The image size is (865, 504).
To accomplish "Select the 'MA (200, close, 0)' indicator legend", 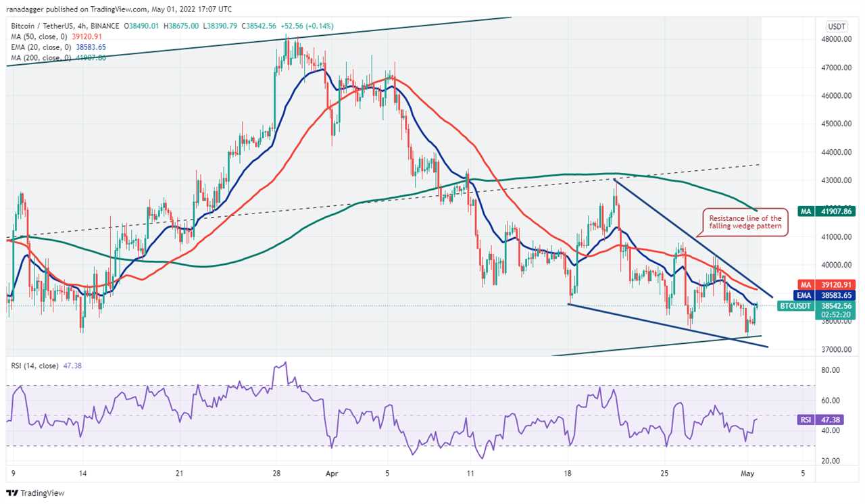I will point(42,58).
